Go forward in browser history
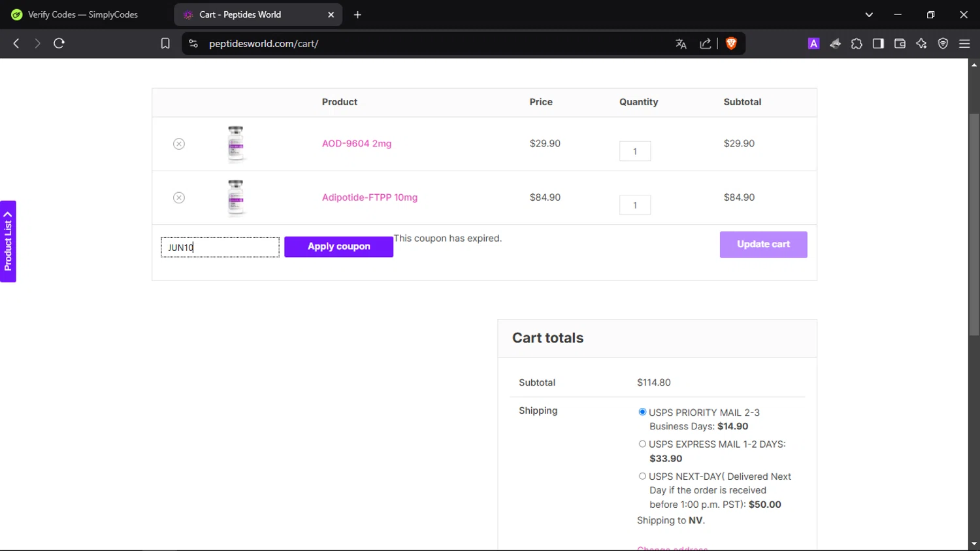 (x=37, y=43)
